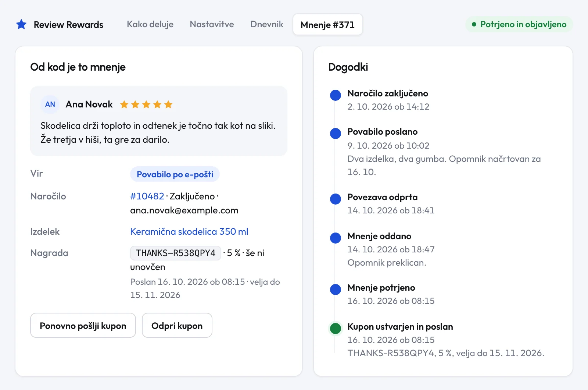Image resolution: width=588 pixels, height=390 pixels.
Task: Click the review text starting Skodelica drži toplo
Action: point(158,132)
